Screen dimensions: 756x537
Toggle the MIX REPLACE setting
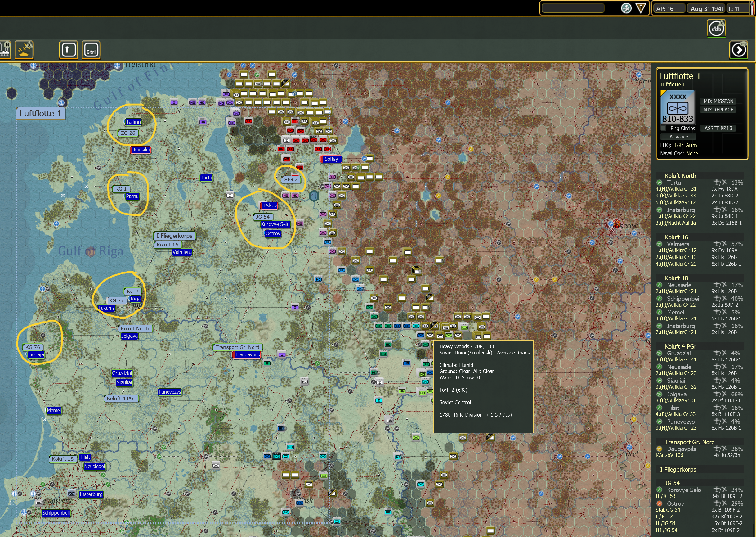click(x=718, y=110)
